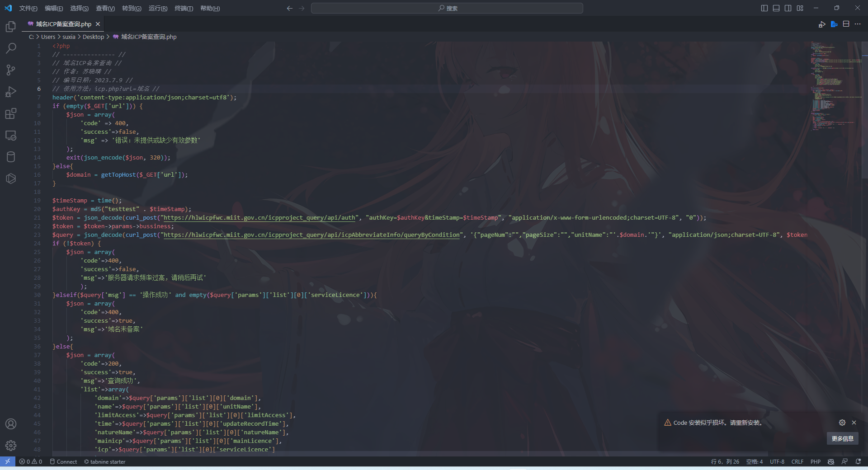
Task: Open the Search view in activity bar
Action: 11,48
